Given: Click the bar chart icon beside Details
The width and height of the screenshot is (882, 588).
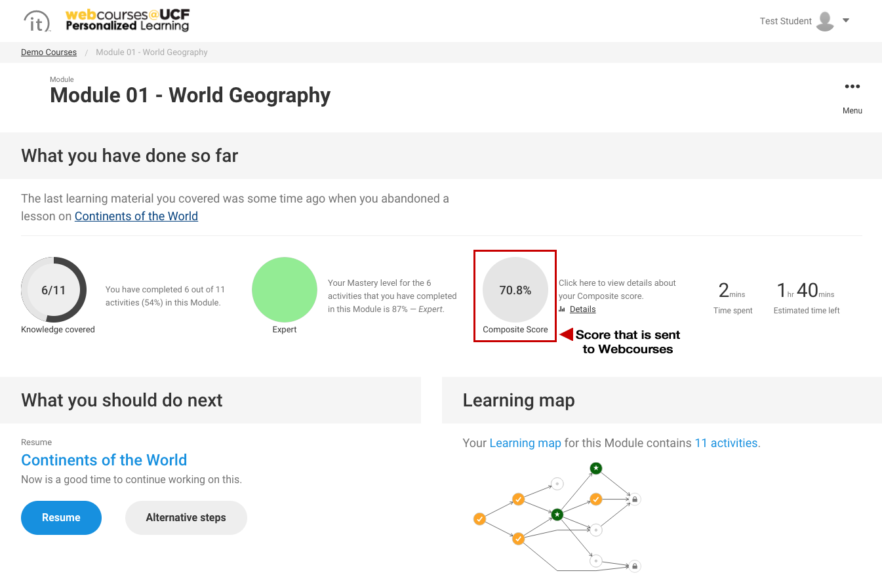Looking at the screenshot, I should point(562,309).
